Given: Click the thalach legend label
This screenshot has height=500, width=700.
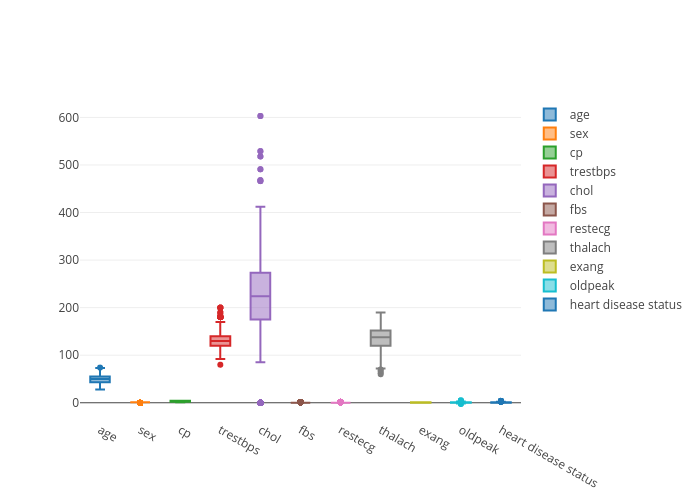Looking at the screenshot, I should [590, 248].
